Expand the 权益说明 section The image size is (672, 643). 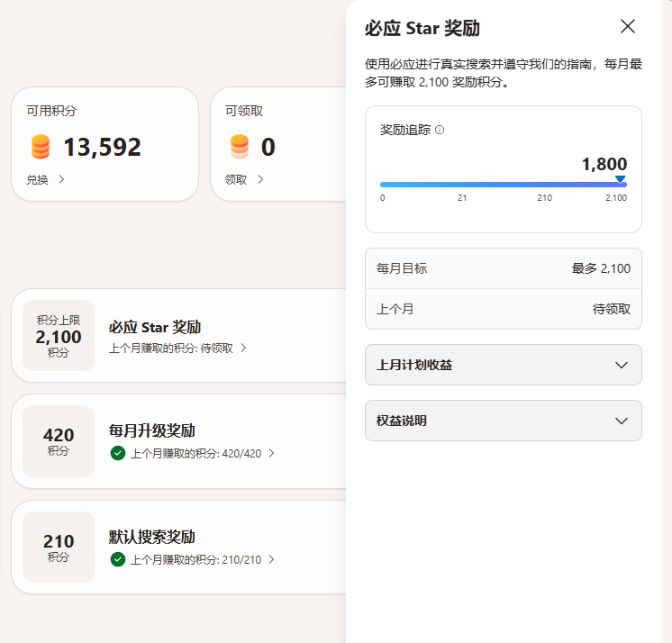click(x=504, y=421)
